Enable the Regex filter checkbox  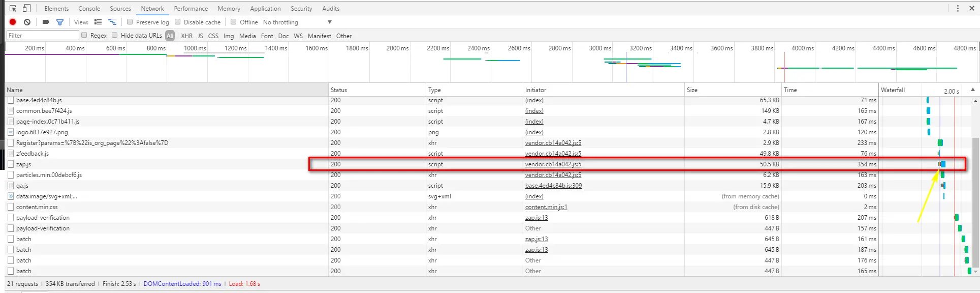[84, 35]
